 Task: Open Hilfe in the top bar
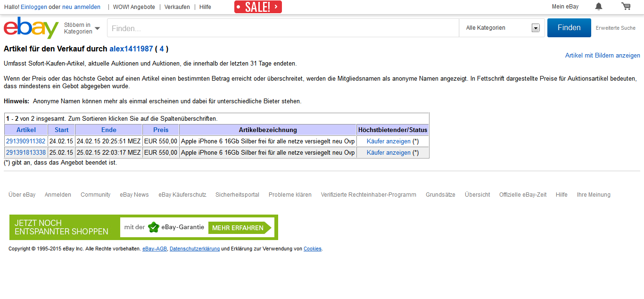[x=205, y=7]
